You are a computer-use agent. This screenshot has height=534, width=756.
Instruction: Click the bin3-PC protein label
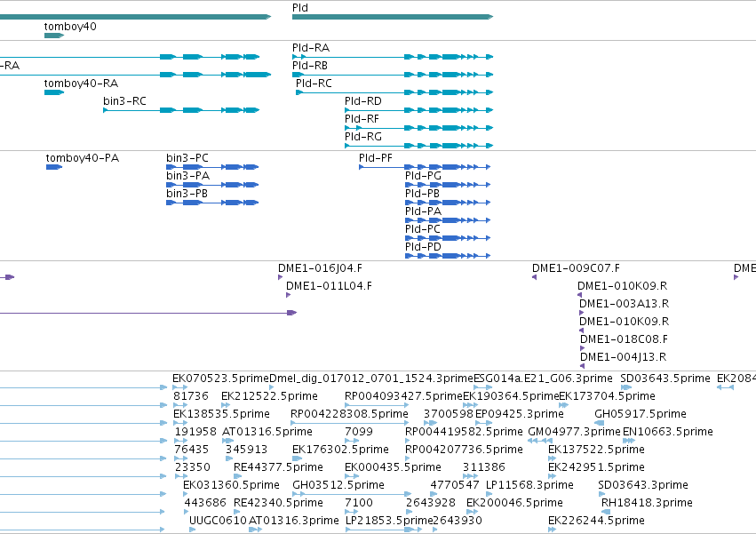(x=187, y=158)
